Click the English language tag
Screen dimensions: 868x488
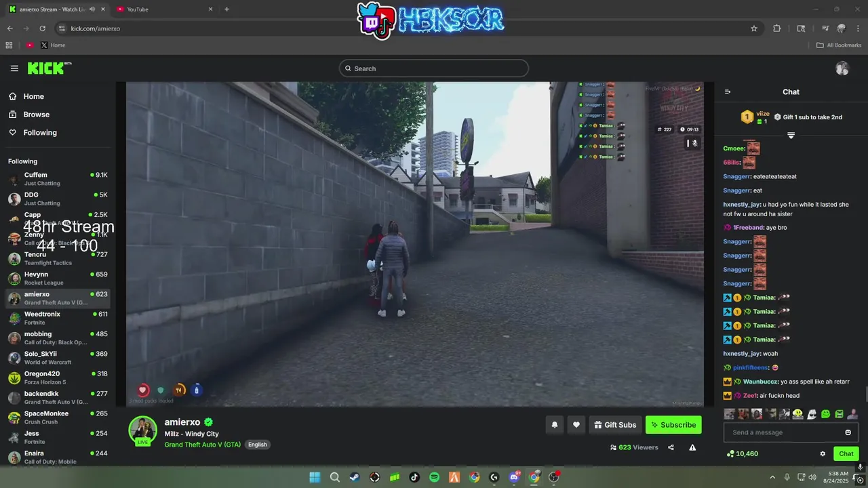tap(258, 445)
